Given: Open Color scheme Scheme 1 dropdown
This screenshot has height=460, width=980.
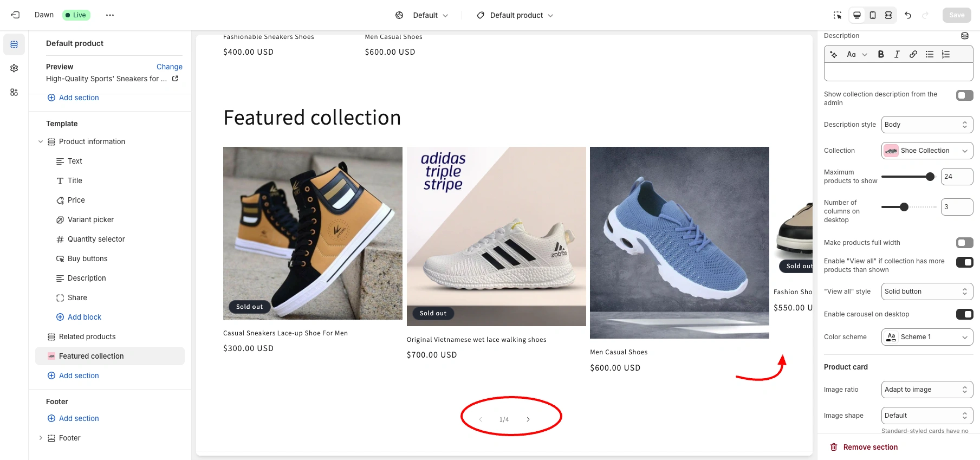Looking at the screenshot, I should point(927,337).
